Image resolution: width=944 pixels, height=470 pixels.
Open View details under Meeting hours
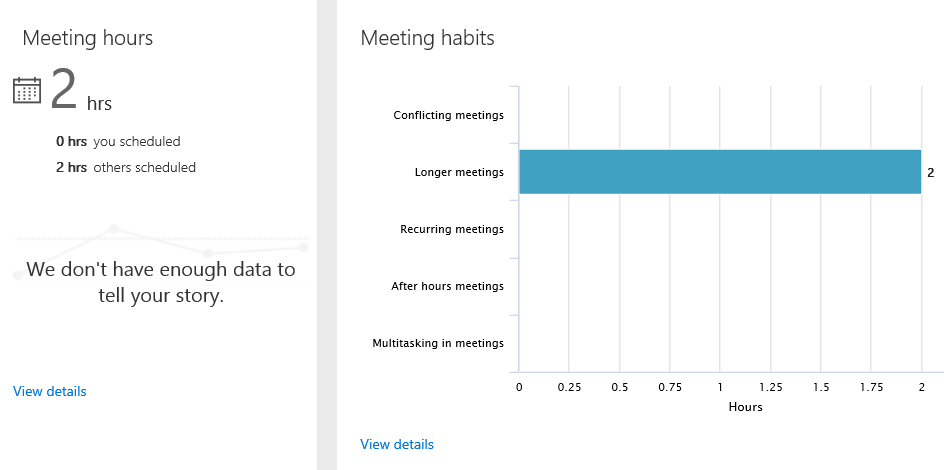coord(50,391)
